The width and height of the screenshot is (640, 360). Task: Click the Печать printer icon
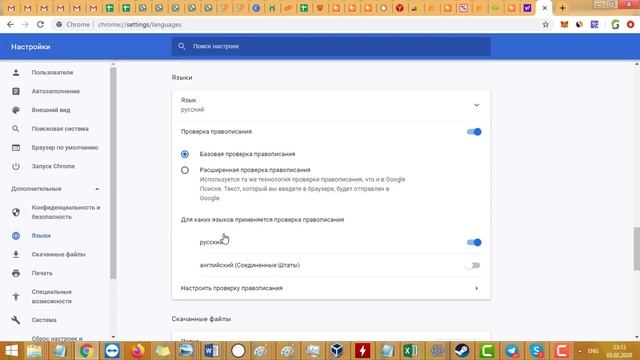pos(16,273)
